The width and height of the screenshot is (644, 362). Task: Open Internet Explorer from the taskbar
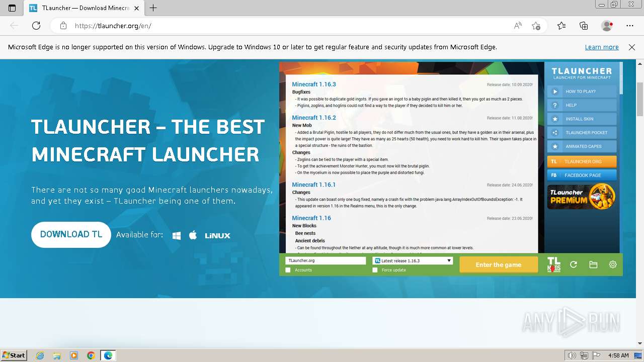[40, 355]
